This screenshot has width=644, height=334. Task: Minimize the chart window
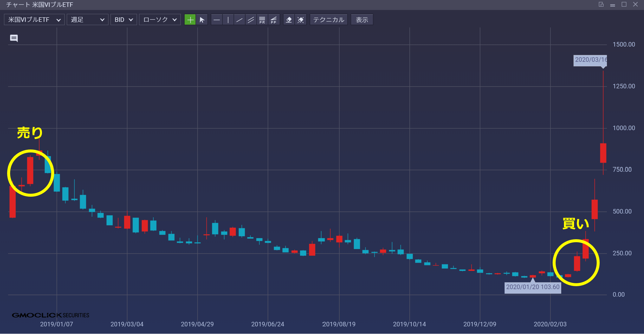click(612, 5)
